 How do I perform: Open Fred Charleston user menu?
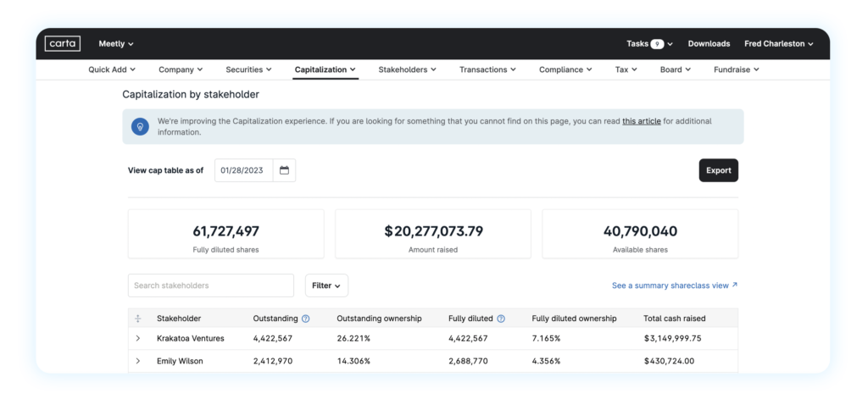(778, 44)
